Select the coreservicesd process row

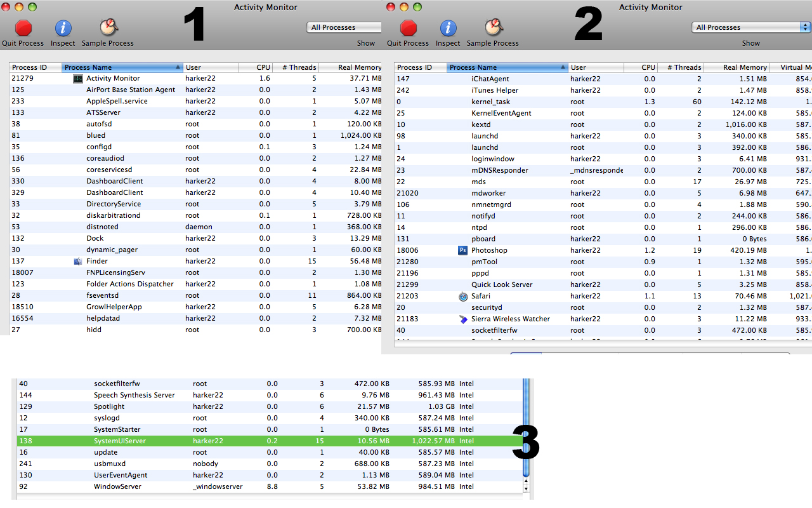pos(195,170)
